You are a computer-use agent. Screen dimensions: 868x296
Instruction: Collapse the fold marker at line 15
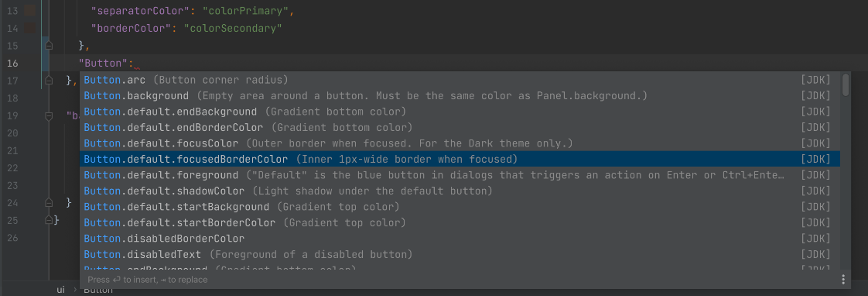pyautogui.click(x=49, y=46)
